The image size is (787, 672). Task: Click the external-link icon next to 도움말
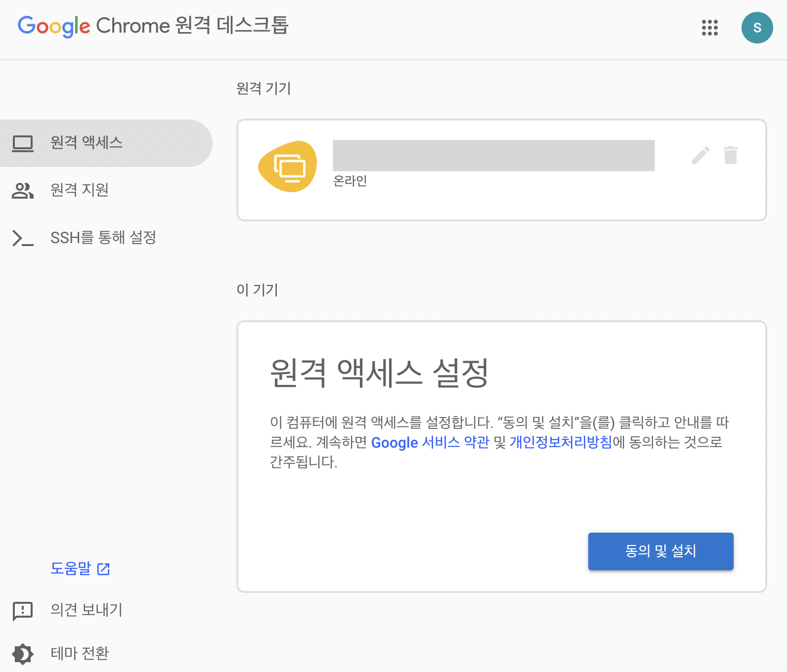[x=103, y=569]
